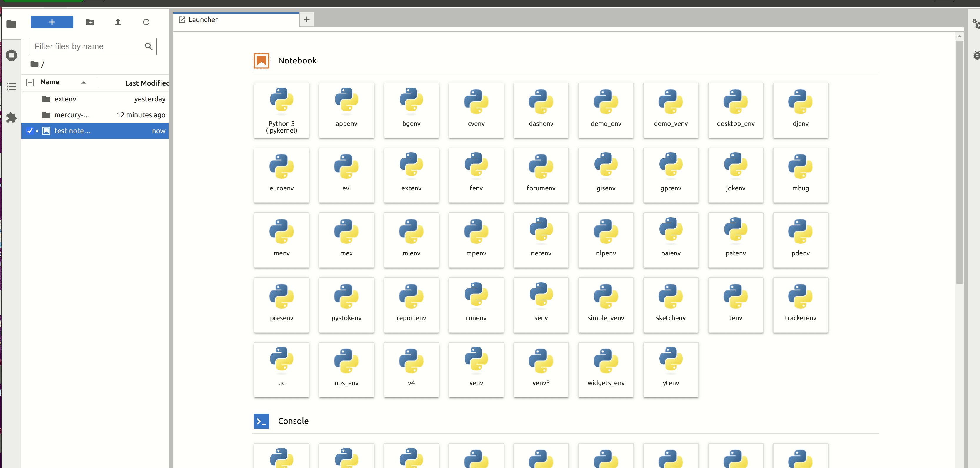Viewport: 980px width, 468px height.
Task: Click the New Folder icon in file browser
Action: (x=90, y=22)
